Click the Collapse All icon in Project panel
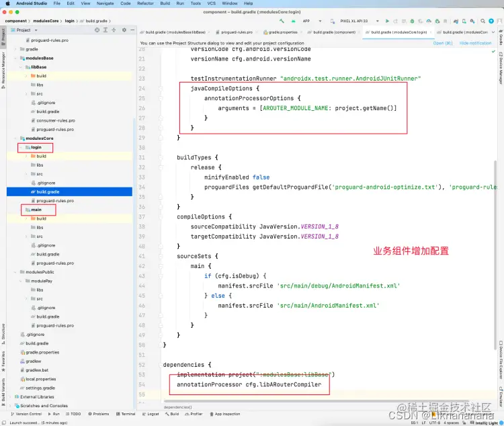Image resolution: width=504 pixels, height=426 pixels. [x=114, y=30]
